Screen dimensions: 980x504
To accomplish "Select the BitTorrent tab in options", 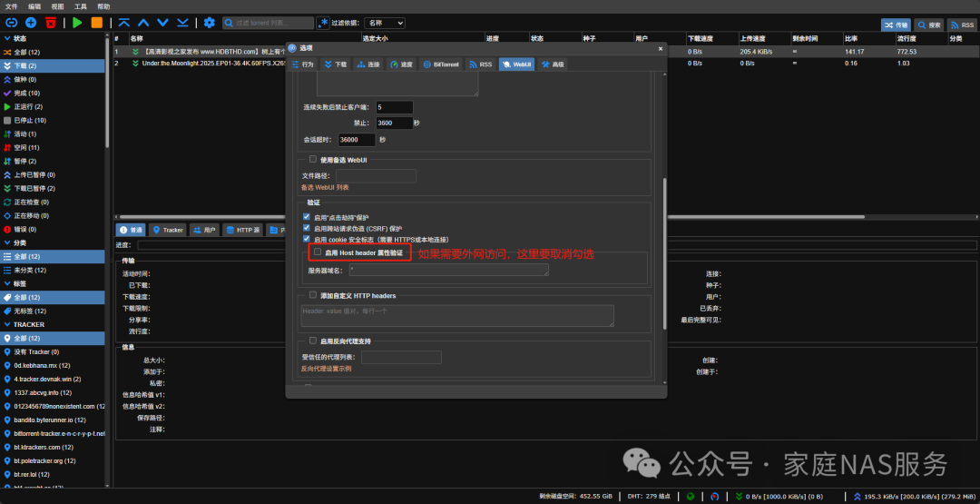I will tap(441, 64).
